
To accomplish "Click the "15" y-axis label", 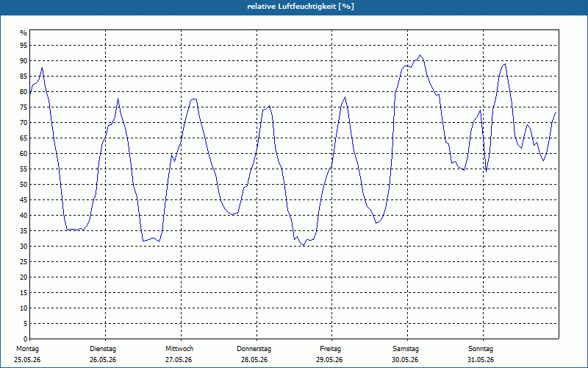I will pos(24,292).
